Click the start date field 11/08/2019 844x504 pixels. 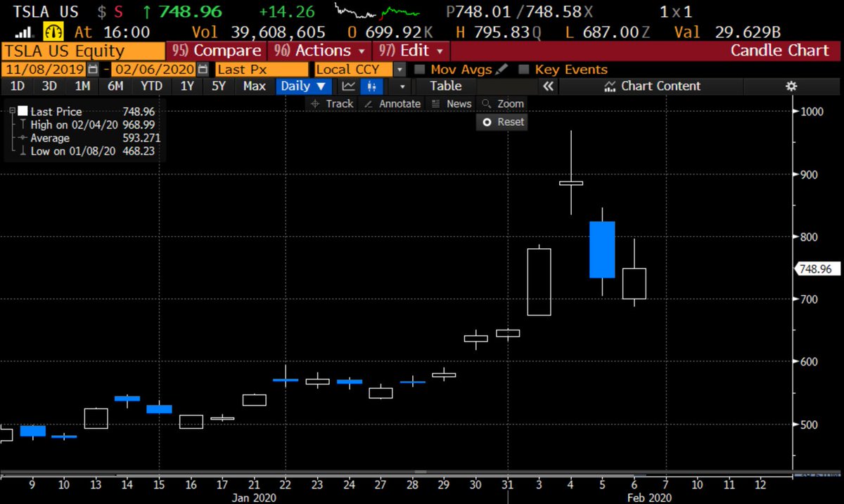[44, 70]
